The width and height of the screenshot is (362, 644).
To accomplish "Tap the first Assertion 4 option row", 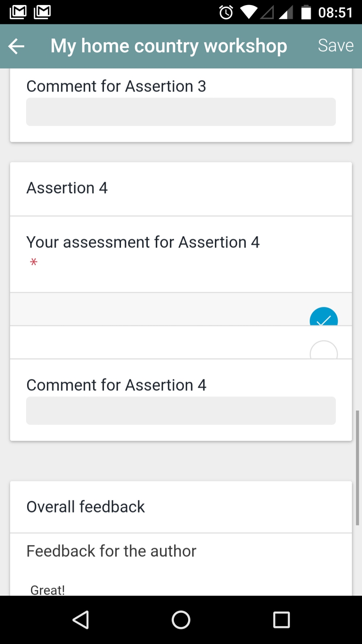I will click(x=181, y=309).
